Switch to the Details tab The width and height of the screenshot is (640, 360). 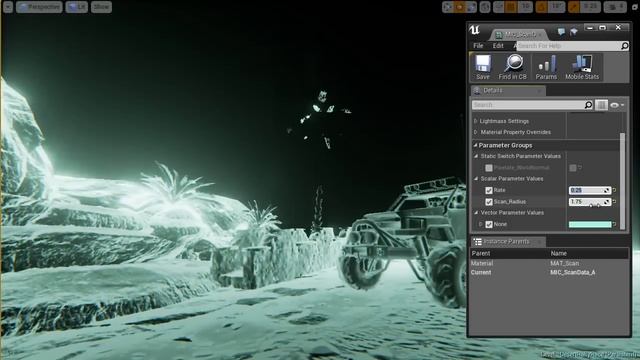pos(508,91)
